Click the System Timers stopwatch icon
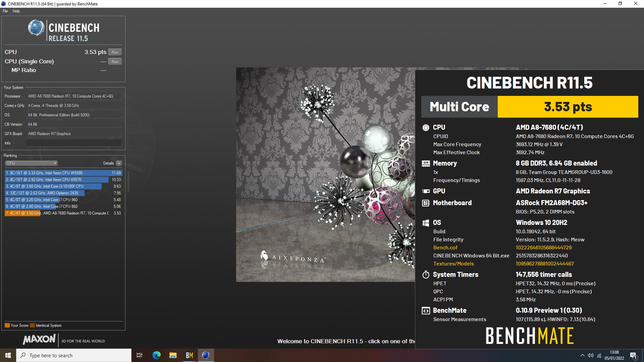Screen dimensions: 644x362 (426, 275)
